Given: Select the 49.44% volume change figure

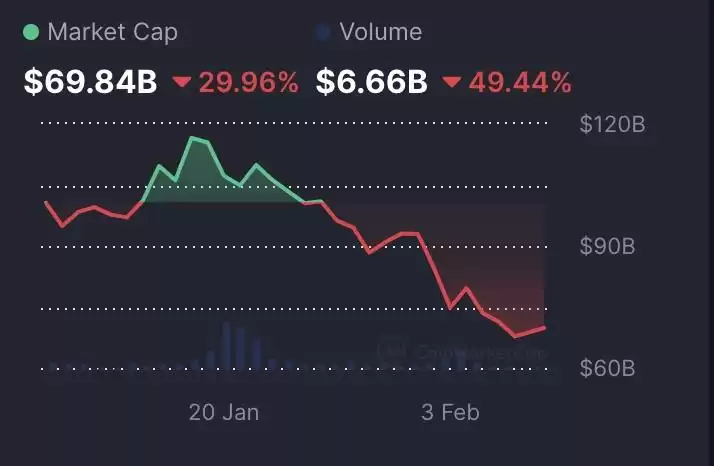Looking at the screenshot, I should [520, 82].
